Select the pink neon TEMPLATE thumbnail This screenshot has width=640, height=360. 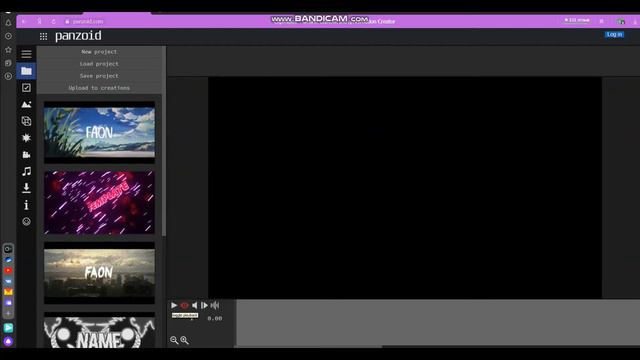99,202
